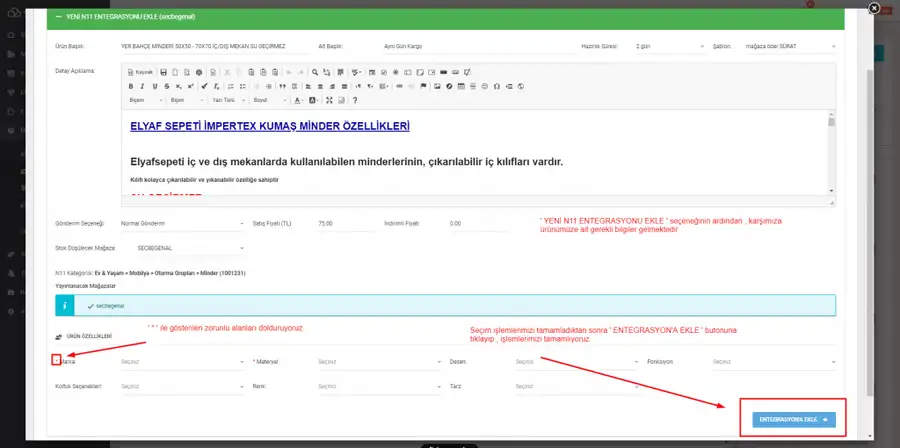Click the İndirimli Fiyat input field

pos(478,224)
